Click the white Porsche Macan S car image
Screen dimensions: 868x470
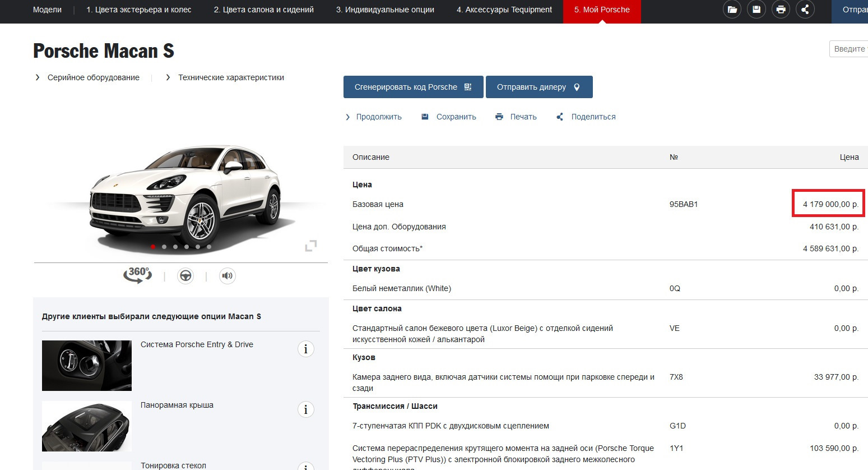click(185, 195)
